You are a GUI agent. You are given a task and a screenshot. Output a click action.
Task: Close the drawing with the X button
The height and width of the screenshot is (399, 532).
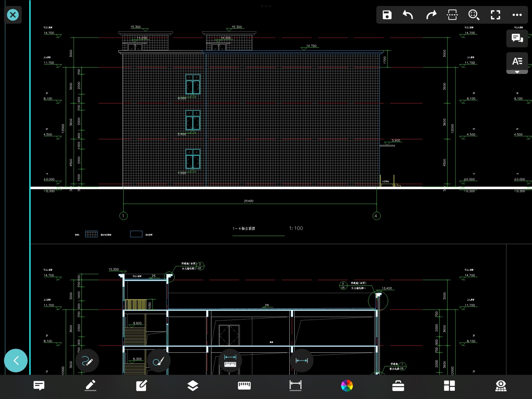(x=13, y=15)
